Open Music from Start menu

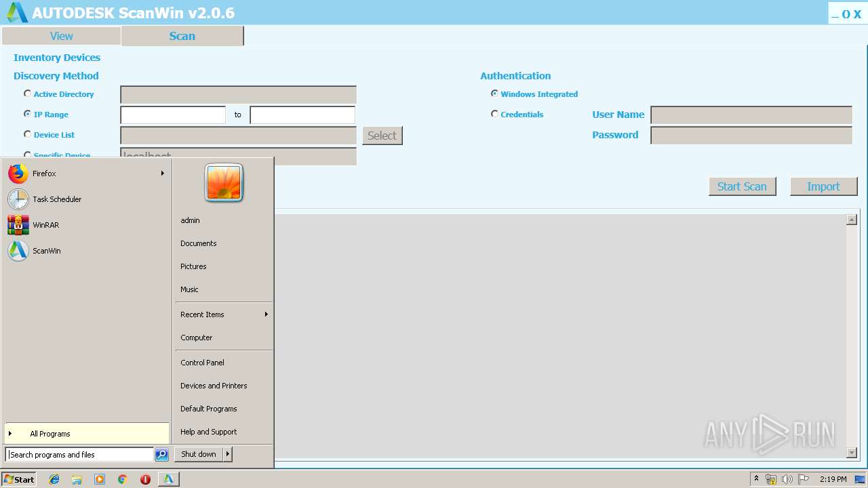(189, 289)
